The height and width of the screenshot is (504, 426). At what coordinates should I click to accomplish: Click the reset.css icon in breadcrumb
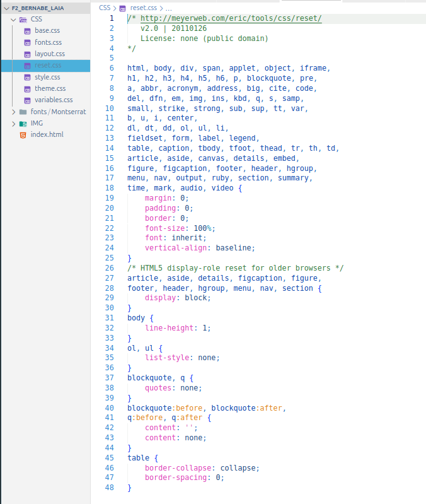tap(122, 8)
